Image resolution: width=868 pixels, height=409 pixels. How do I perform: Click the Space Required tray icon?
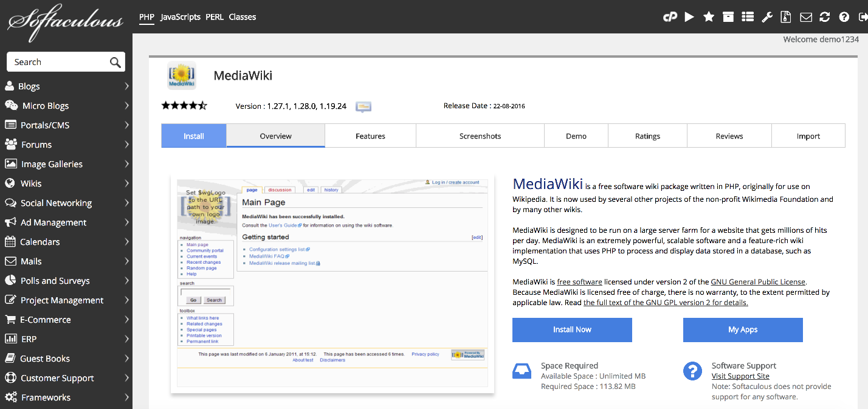(522, 371)
